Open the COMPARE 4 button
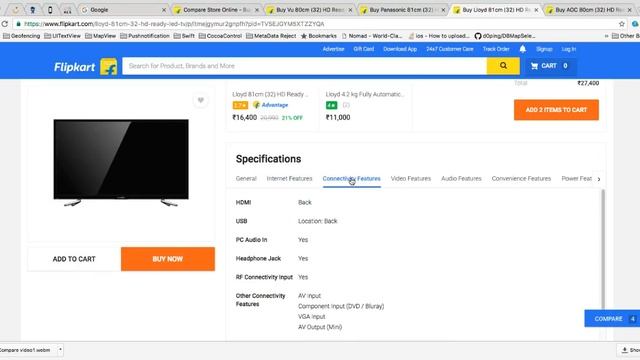 (x=612, y=319)
